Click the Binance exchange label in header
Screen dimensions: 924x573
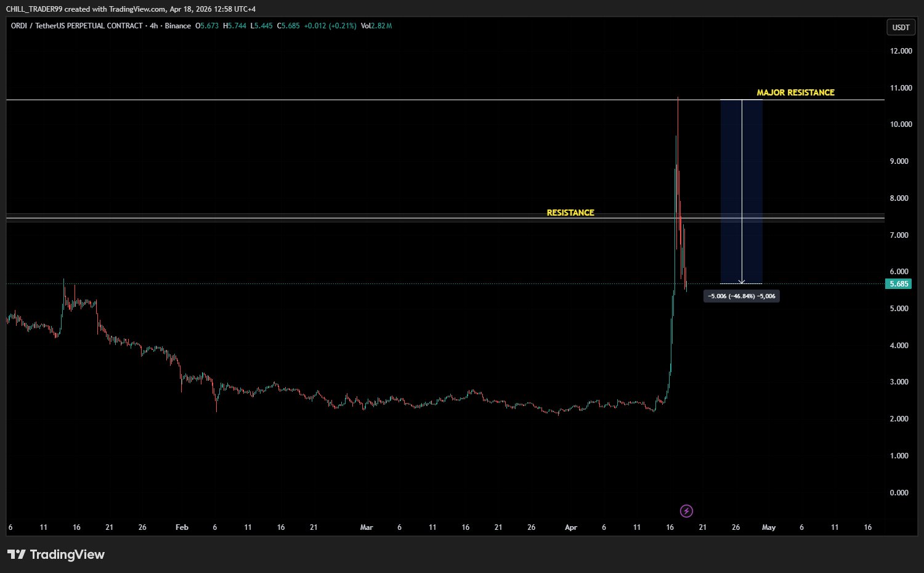pos(177,26)
